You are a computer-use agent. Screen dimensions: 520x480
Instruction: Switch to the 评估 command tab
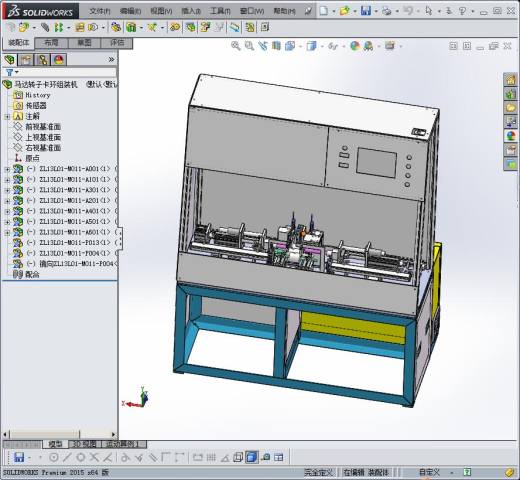point(117,43)
